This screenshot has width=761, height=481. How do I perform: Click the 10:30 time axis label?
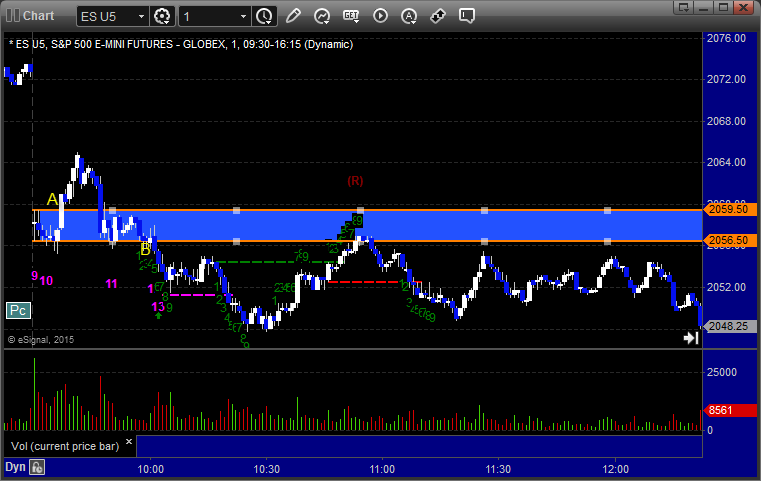266,469
